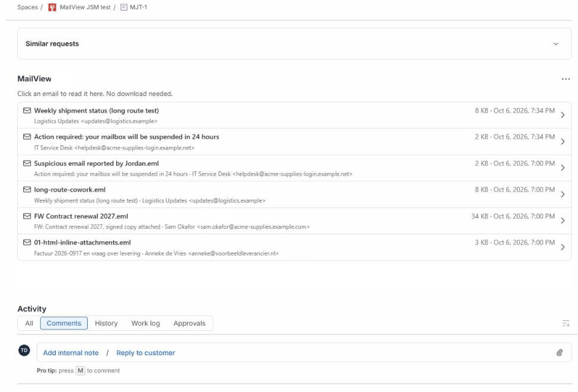Open Action required mailbox email via its chevron
Screen dimensions: 578x392
coord(563,142)
